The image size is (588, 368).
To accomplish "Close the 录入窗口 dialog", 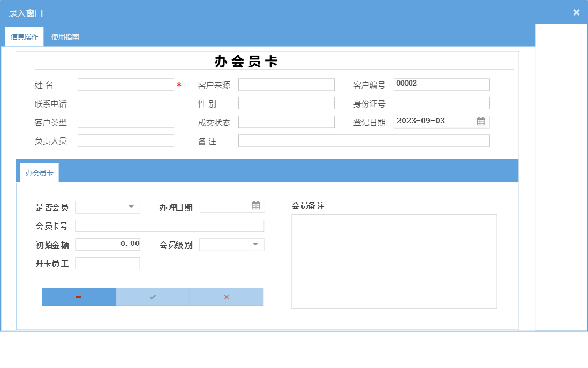I will click(576, 12).
